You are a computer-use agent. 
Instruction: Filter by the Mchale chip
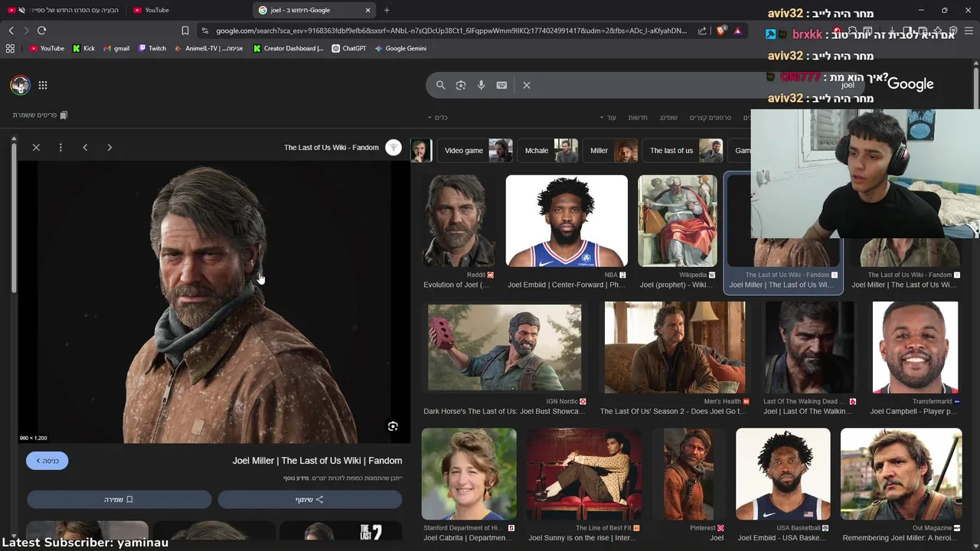click(x=547, y=151)
